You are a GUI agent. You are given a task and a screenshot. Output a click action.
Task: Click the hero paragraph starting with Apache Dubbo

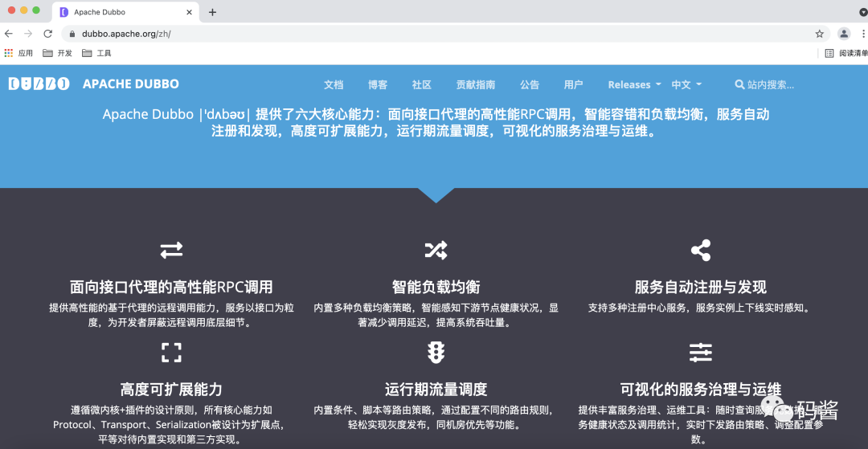click(x=436, y=124)
